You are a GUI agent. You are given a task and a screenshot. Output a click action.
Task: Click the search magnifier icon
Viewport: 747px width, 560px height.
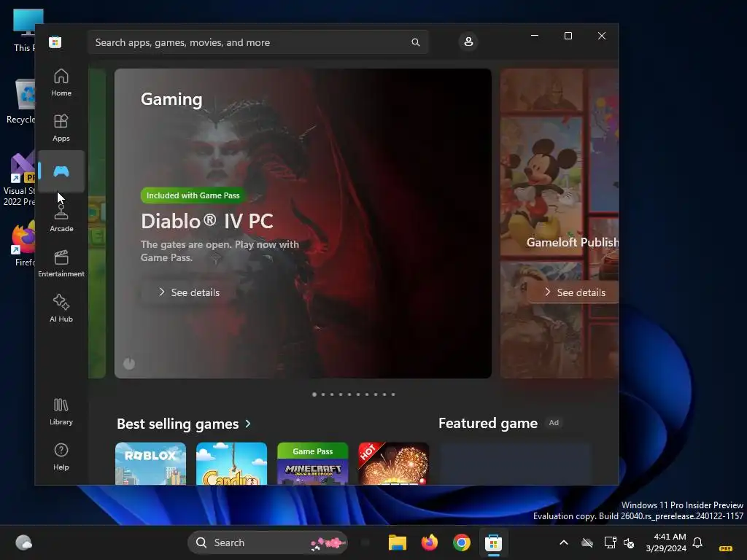click(x=415, y=42)
